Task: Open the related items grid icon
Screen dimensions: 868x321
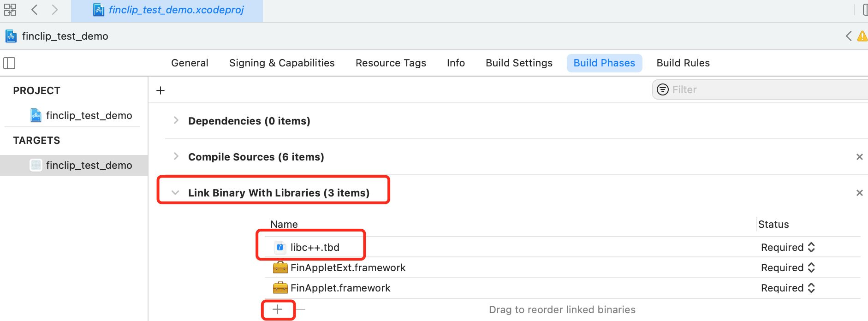Action: tap(10, 10)
